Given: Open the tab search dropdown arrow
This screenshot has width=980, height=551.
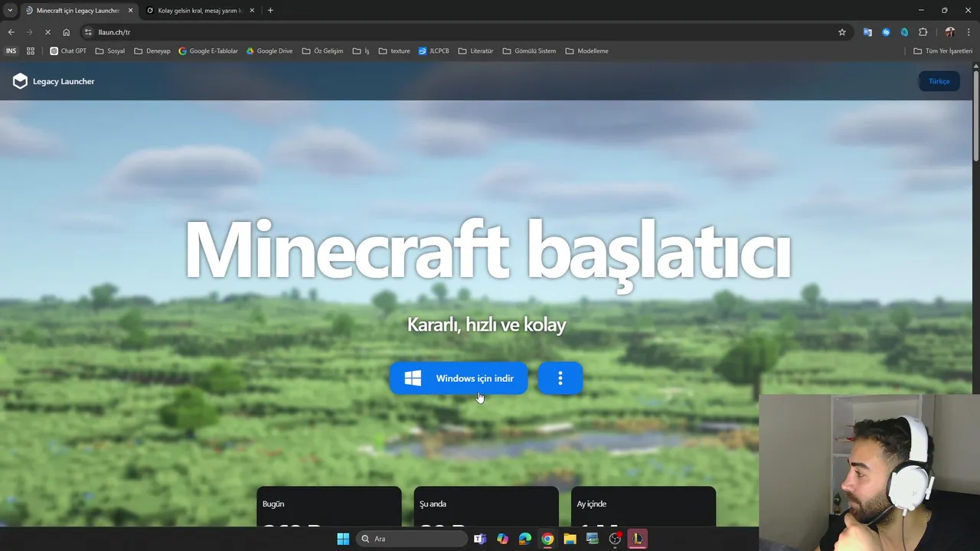Looking at the screenshot, I should (x=9, y=11).
